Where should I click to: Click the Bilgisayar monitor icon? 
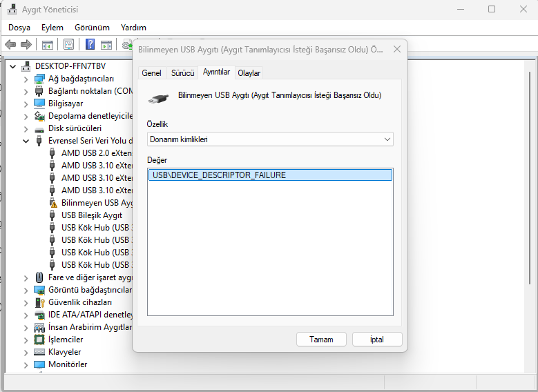tap(39, 104)
